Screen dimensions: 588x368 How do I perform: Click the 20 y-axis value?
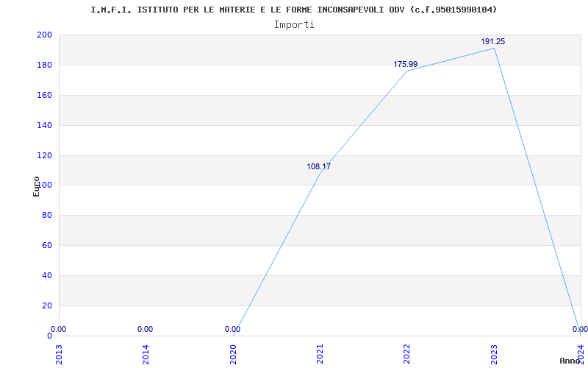click(x=47, y=305)
